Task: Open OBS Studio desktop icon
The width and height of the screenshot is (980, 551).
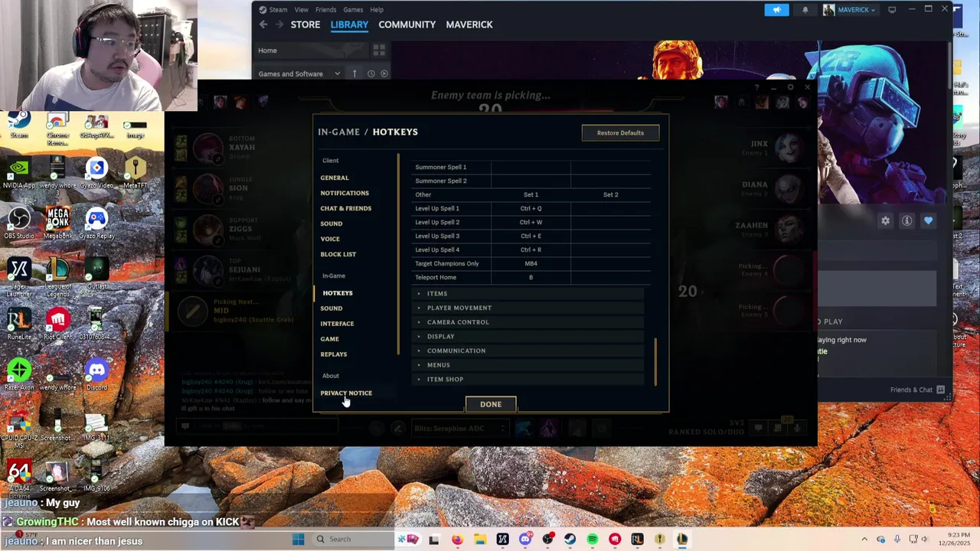Action: click(19, 225)
